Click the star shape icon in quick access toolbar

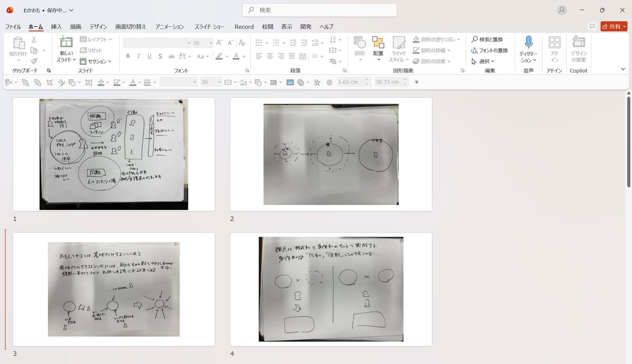click(317, 82)
